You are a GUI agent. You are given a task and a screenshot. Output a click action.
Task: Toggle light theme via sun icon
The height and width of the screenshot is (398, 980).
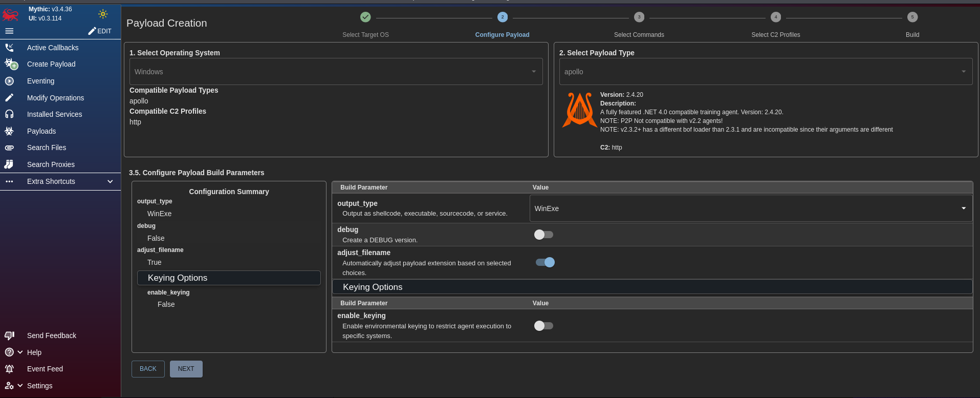tap(103, 14)
